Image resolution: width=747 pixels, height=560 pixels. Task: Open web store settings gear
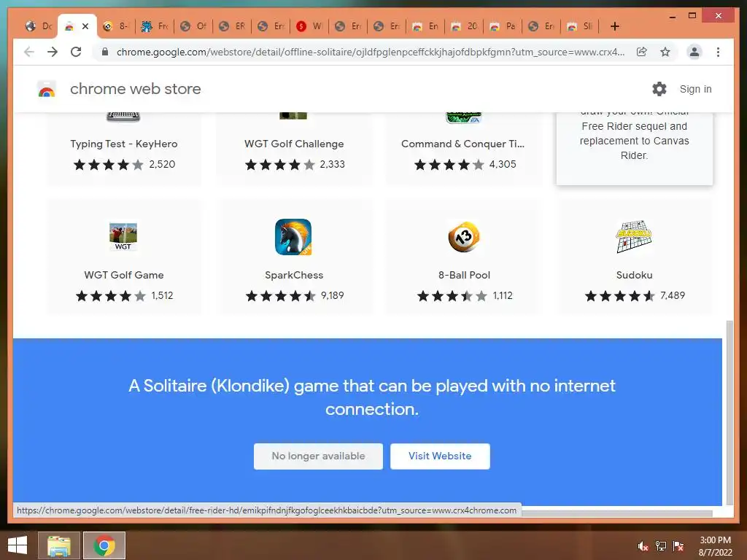coord(659,89)
